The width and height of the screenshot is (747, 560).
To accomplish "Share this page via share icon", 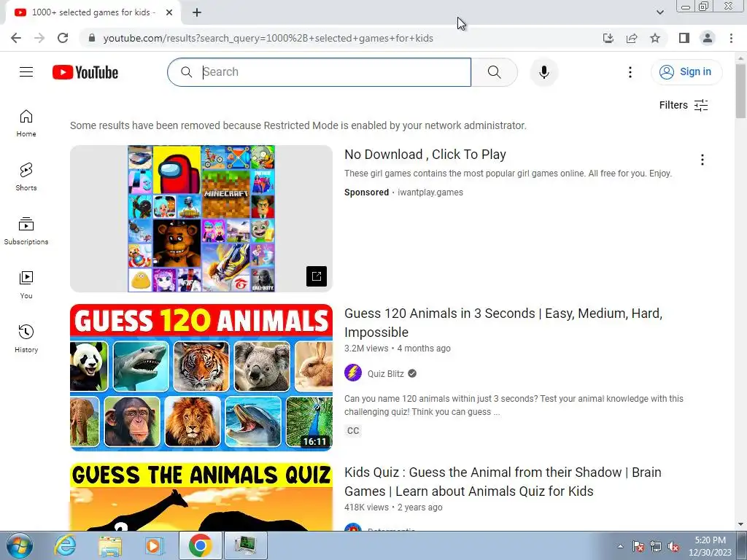I will click(x=632, y=38).
